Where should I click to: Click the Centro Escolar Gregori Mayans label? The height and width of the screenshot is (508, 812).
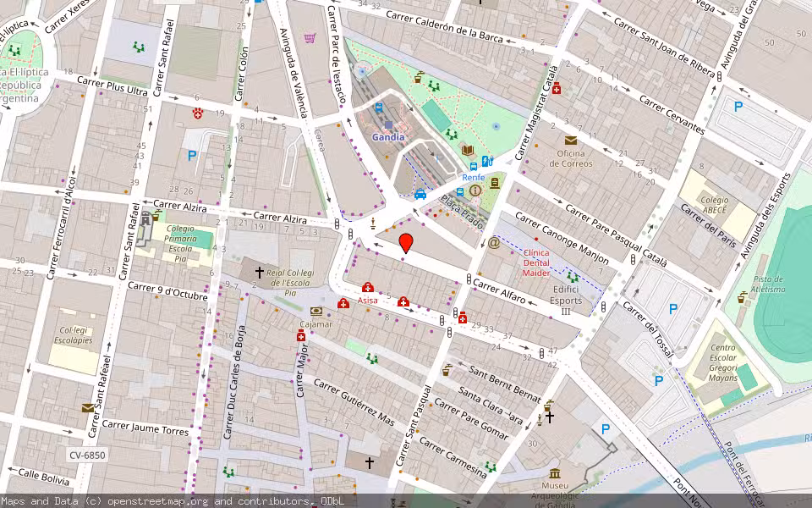(723, 363)
